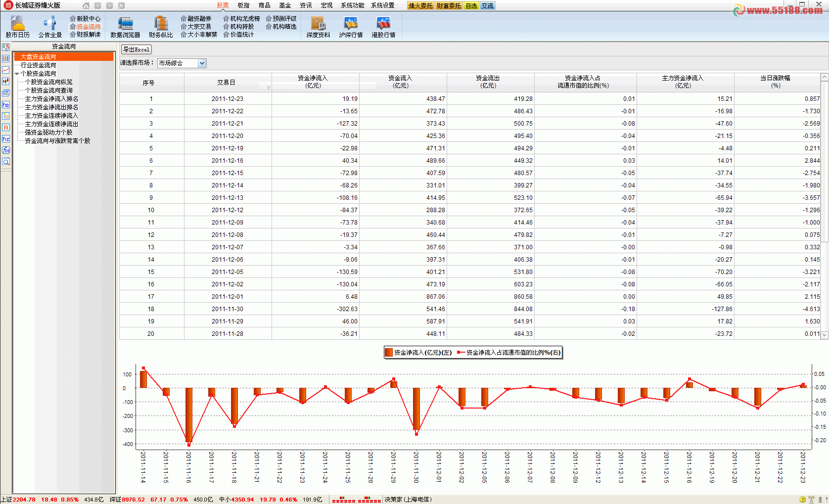Open the 预测评级 forecast rating link
829x504 pixels.
pyautogui.click(x=281, y=19)
